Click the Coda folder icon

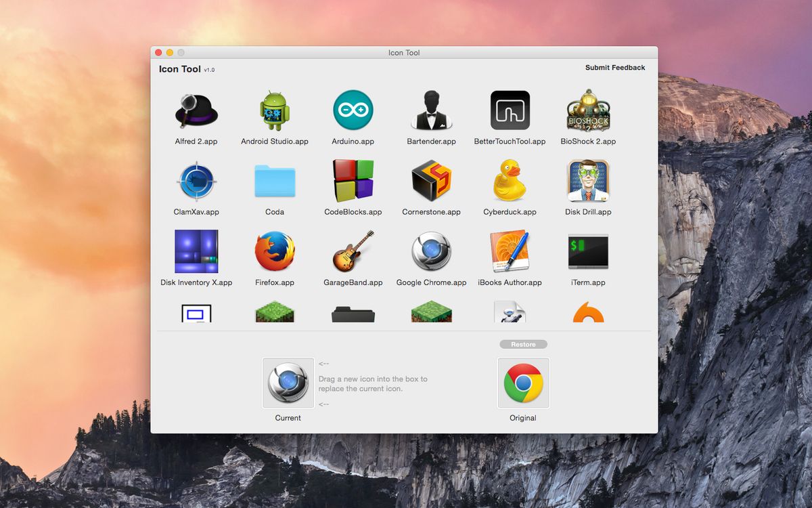pyautogui.click(x=274, y=181)
